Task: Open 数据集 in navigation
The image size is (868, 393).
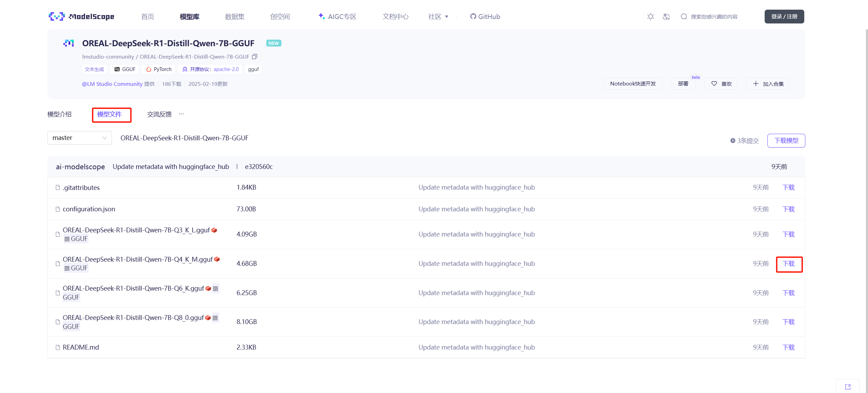Action: tap(235, 17)
